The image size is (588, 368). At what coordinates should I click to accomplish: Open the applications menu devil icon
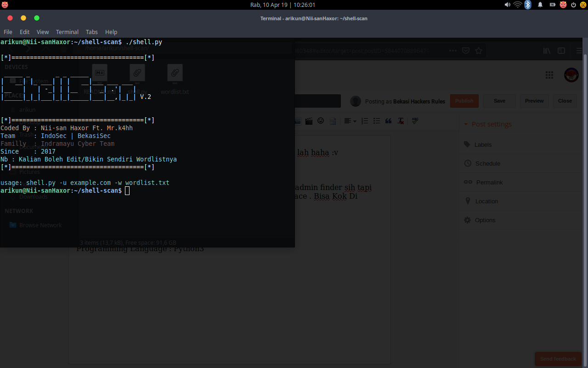pyautogui.click(x=5, y=5)
